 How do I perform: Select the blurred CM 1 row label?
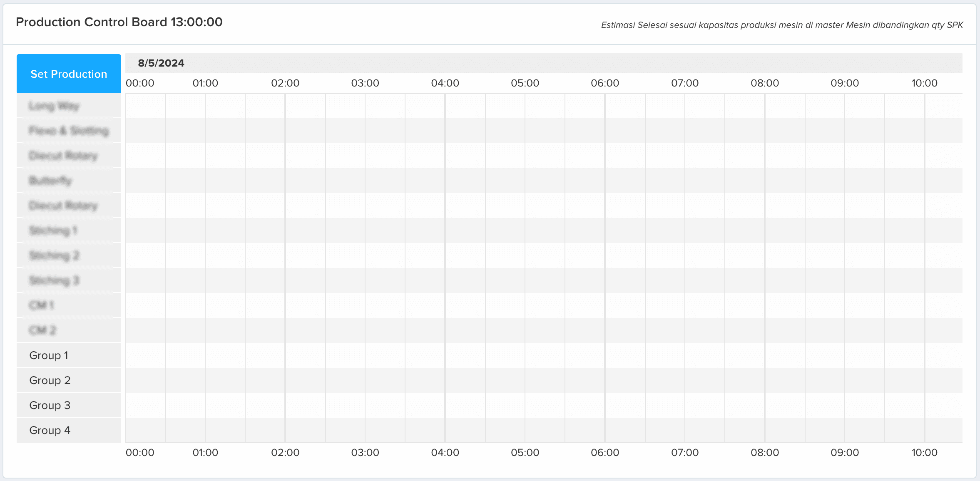pos(69,305)
